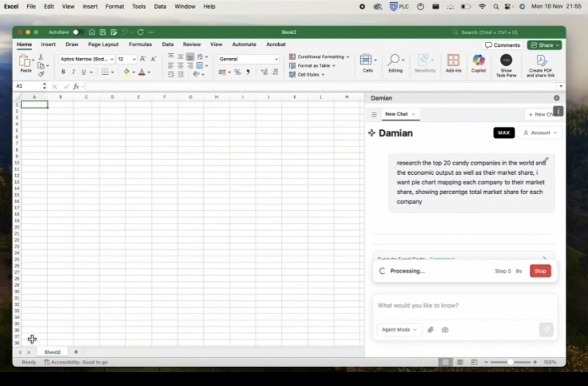This screenshot has height=386, width=588.
Task: Click the camera screenshot icon
Action: [445, 330]
